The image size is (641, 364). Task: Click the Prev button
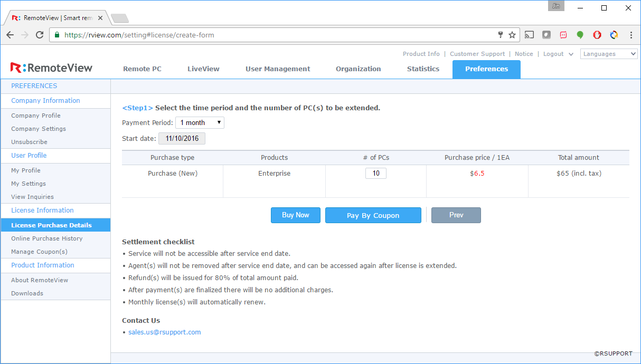pyautogui.click(x=456, y=215)
